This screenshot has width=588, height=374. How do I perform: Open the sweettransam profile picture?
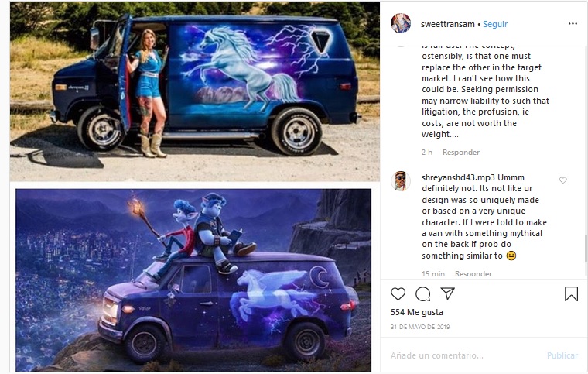(401, 23)
